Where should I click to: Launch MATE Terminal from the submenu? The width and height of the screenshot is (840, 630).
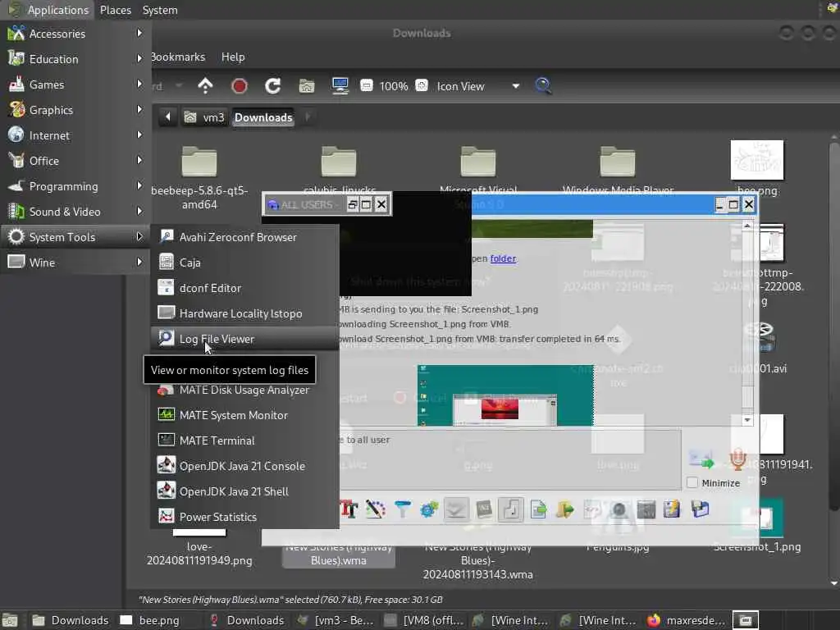coord(244,441)
